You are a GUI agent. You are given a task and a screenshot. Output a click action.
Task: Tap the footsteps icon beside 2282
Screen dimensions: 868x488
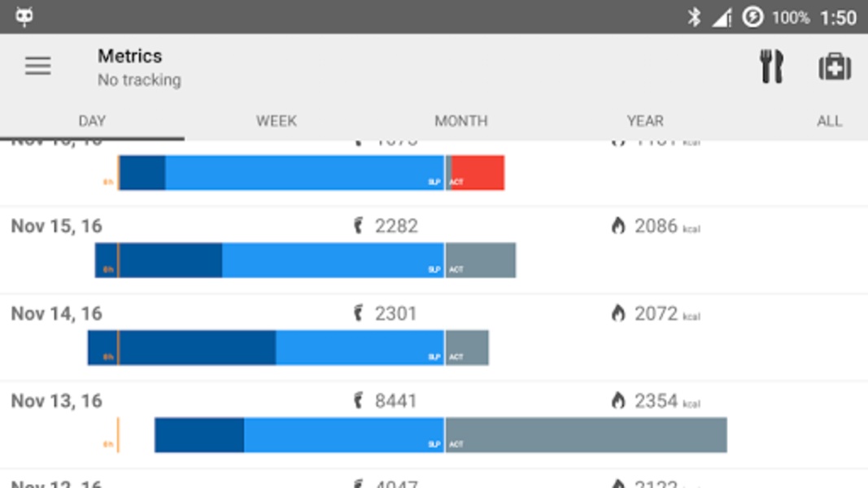pyautogui.click(x=359, y=226)
